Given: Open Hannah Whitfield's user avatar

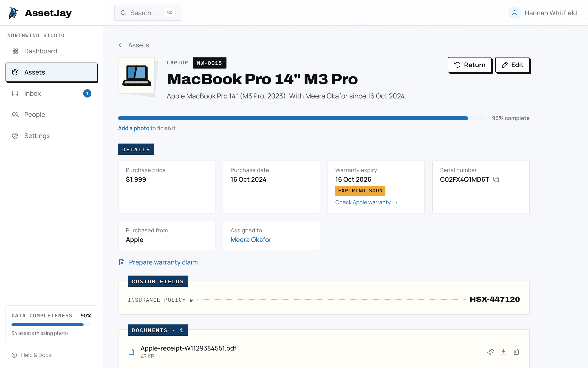Looking at the screenshot, I should [x=514, y=13].
